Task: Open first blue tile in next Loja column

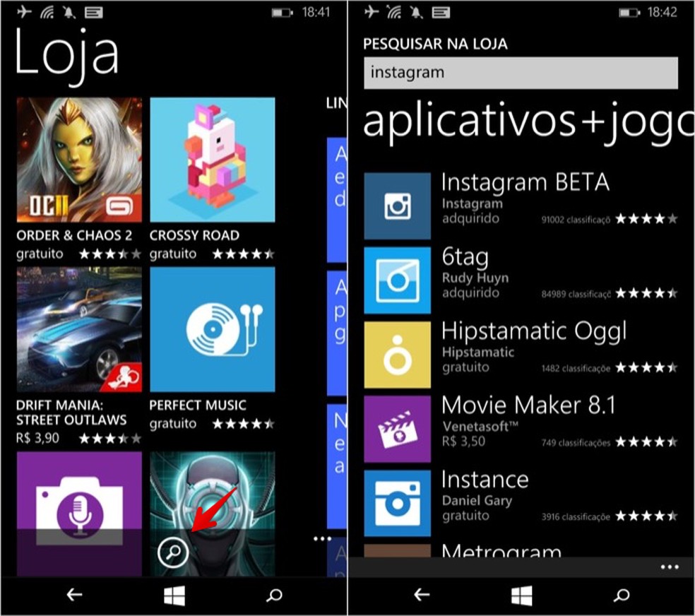Action: click(x=337, y=199)
